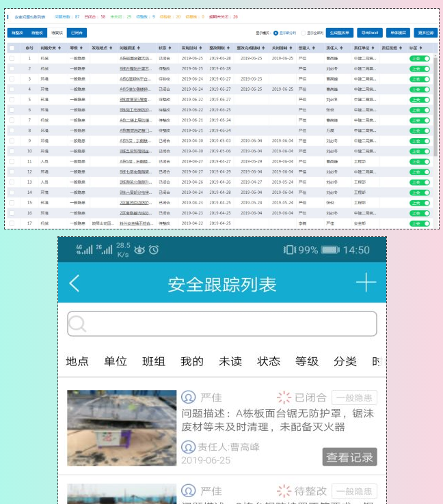This screenshot has height=504, width=443.
Task: Click the 导出Excel button
Action: pos(370,33)
